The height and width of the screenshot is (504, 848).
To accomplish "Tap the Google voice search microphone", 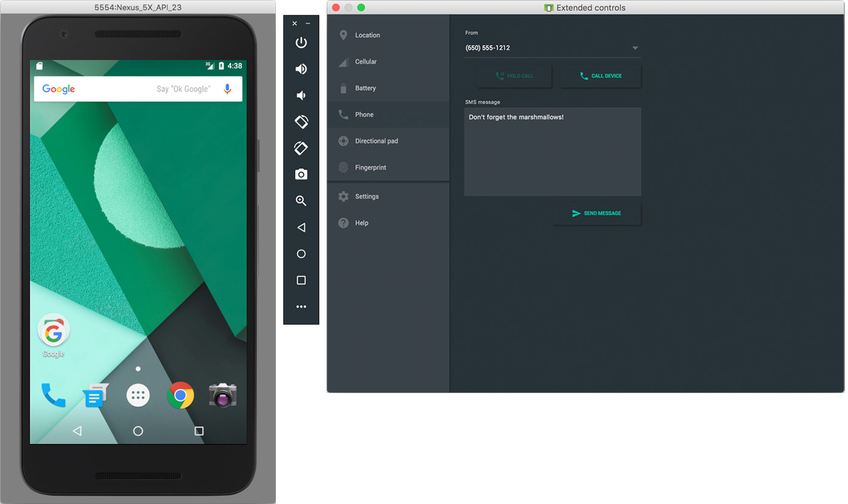I will [x=227, y=89].
